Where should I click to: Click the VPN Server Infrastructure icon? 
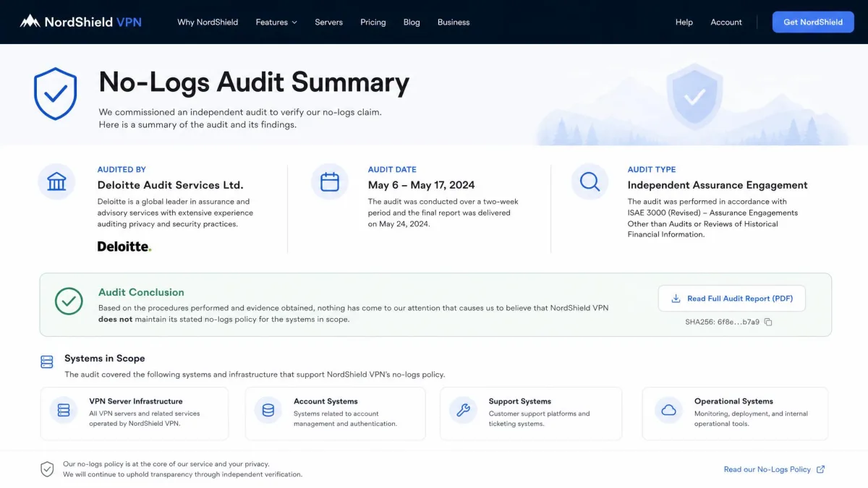coord(64,411)
